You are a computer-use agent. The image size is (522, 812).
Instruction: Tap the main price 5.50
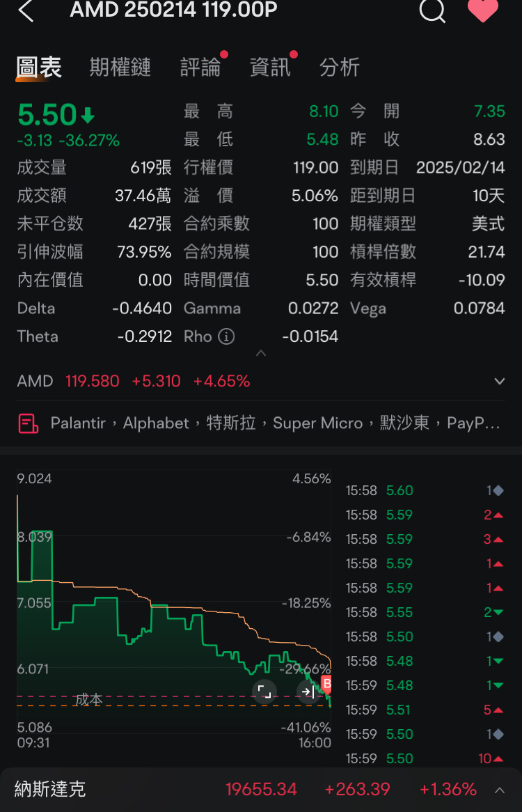click(x=47, y=114)
